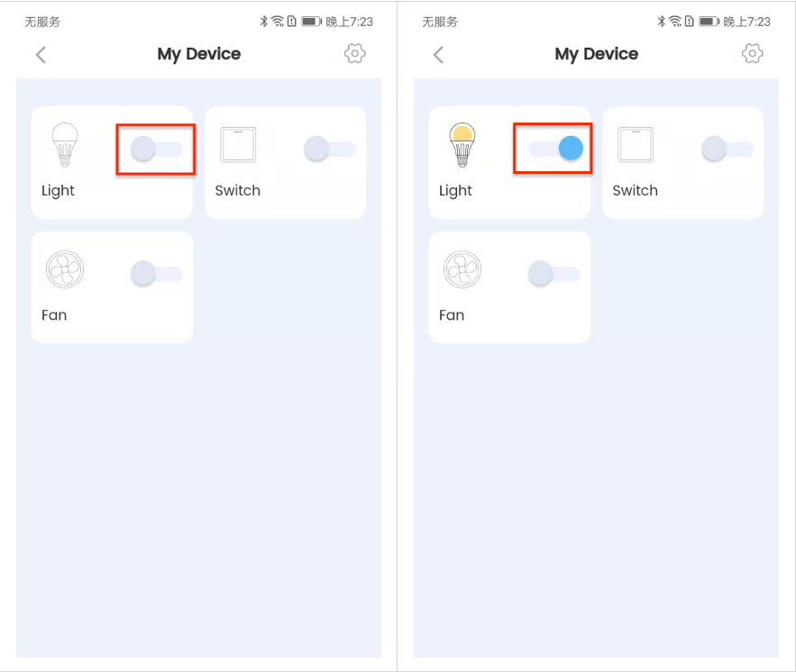Screen dimensions: 796x672
Task: Click the lit yellow light bulb icon
Action: (462, 144)
